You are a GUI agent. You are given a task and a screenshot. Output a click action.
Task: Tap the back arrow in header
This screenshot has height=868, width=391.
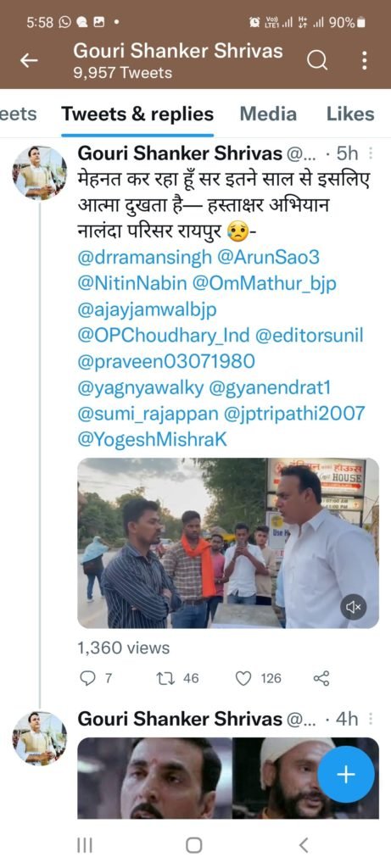(29, 60)
